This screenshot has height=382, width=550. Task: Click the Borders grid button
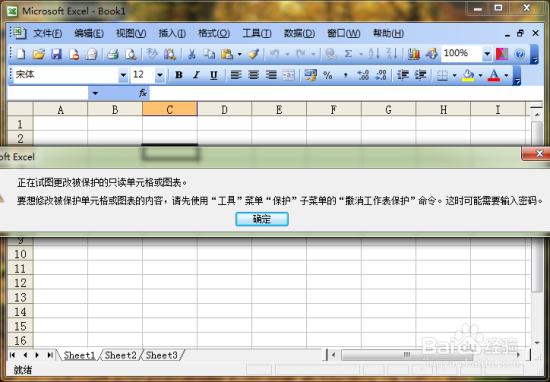pos(443,75)
